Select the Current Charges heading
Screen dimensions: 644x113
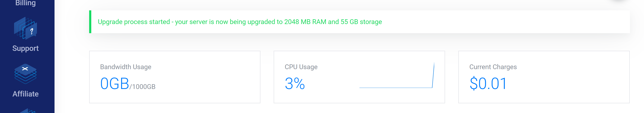pos(493,67)
